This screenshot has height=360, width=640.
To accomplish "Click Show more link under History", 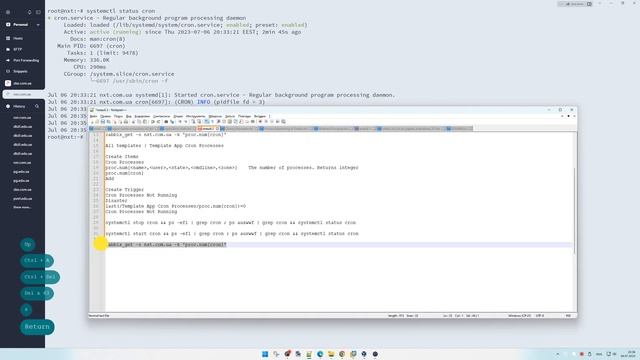I will (22, 207).
